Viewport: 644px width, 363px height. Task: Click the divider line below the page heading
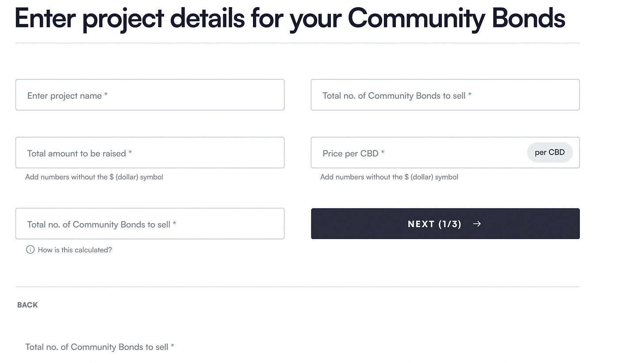[297, 43]
